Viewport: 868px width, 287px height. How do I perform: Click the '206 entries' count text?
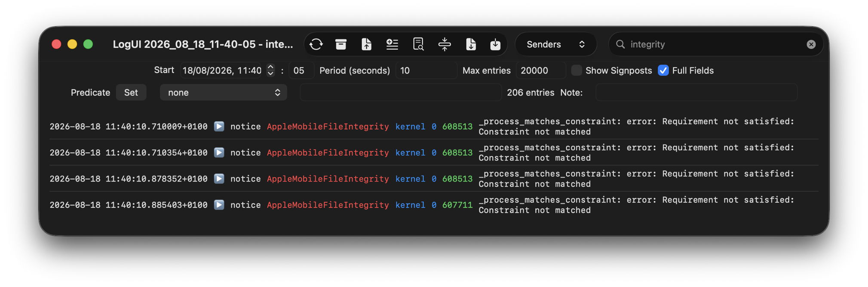point(531,93)
